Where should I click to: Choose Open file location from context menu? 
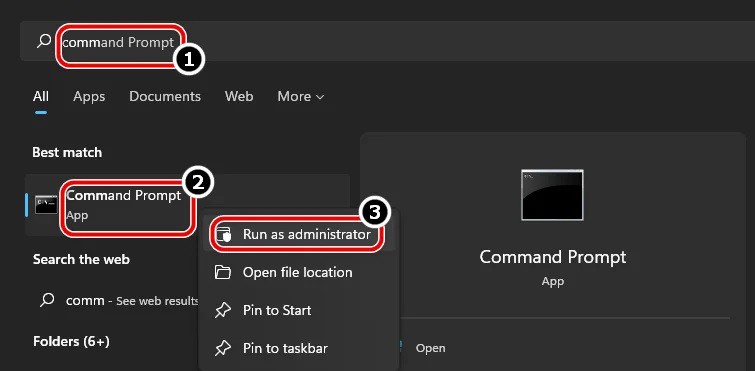(299, 272)
